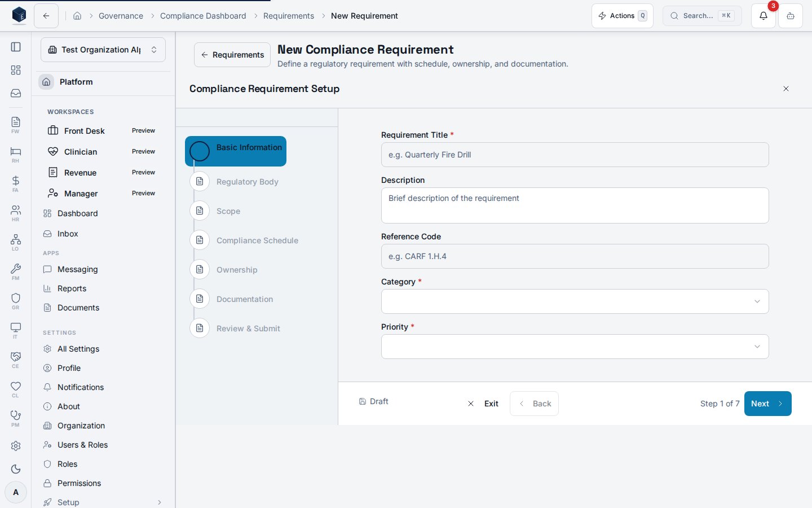
Task: Open the inbox tray icon in rail
Action: tap(16, 93)
